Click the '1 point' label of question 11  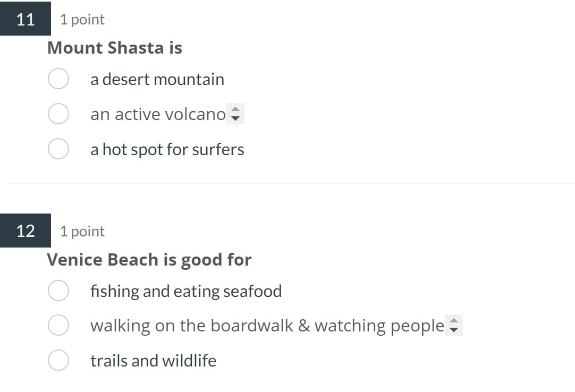pos(82,20)
